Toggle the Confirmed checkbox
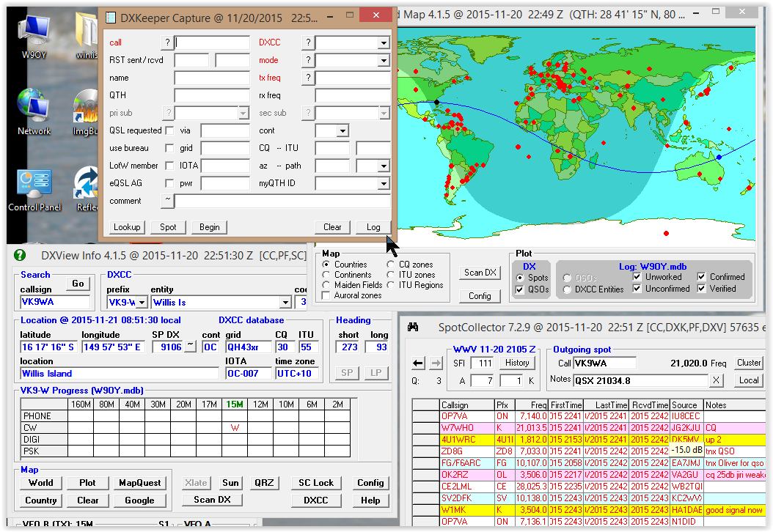Image resolution: width=773 pixels, height=532 pixels. pos(702,277)
